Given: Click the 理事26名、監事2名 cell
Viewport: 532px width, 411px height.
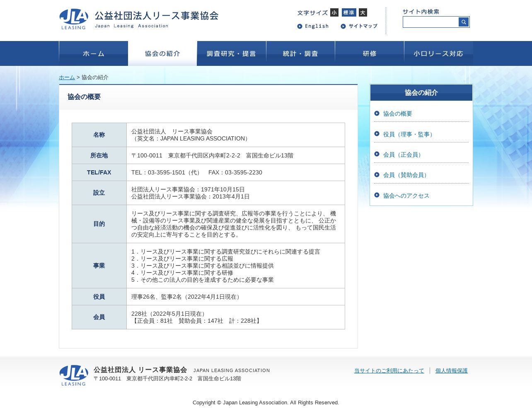Looking at the screenshot, I should click(x=236, y=297).
